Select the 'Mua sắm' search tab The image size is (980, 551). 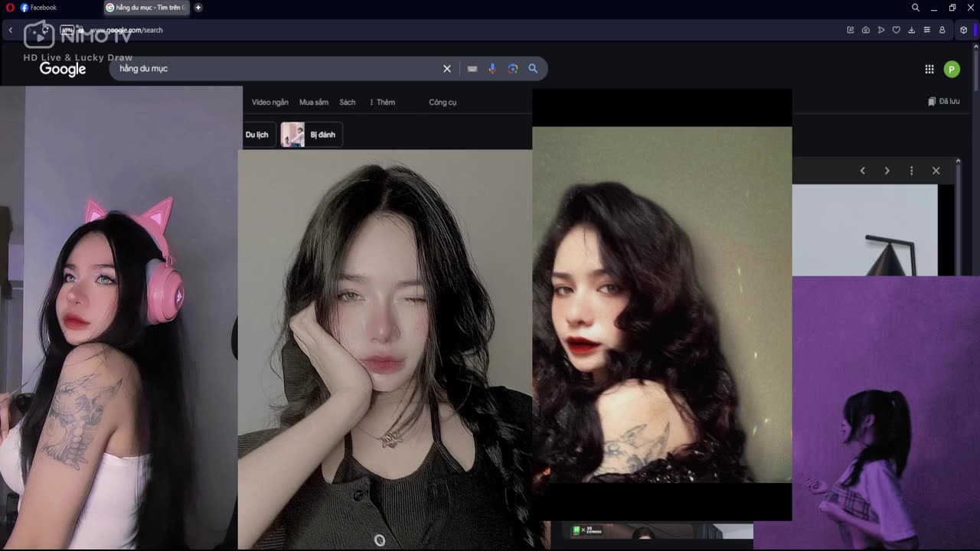314,103
